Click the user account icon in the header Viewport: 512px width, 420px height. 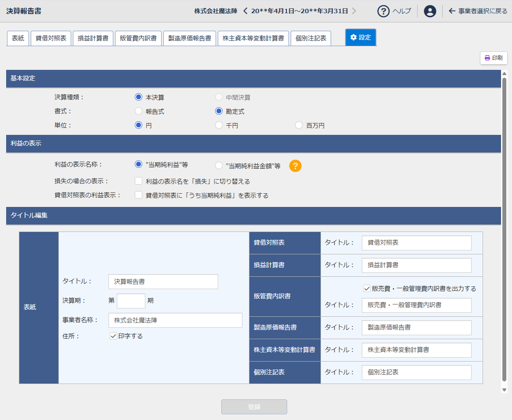429,11
